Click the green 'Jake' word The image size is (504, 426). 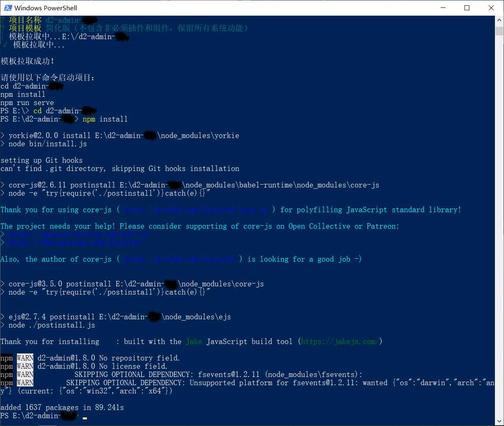[x=194, y=342]
